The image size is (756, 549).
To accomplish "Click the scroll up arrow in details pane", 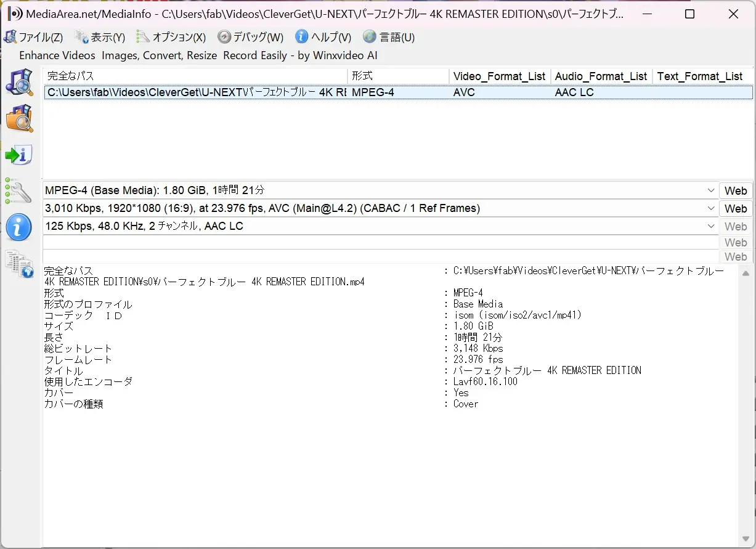I will coord(746,274).
